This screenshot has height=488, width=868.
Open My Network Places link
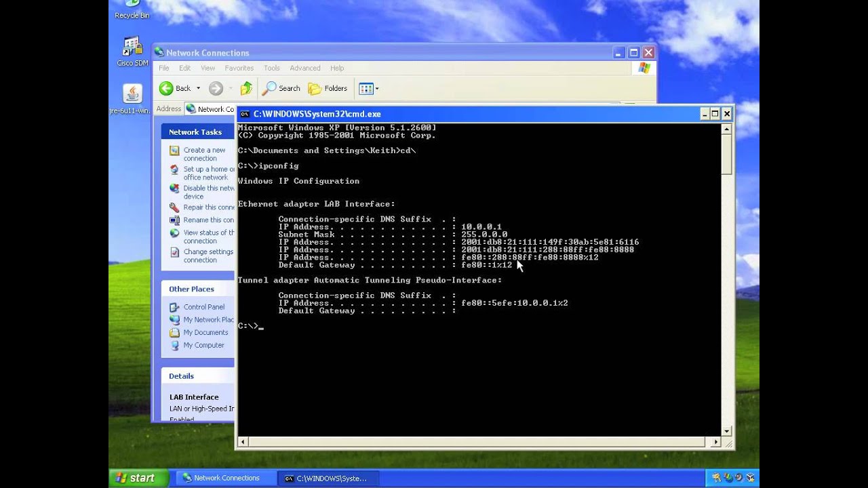tap(209, 320)
